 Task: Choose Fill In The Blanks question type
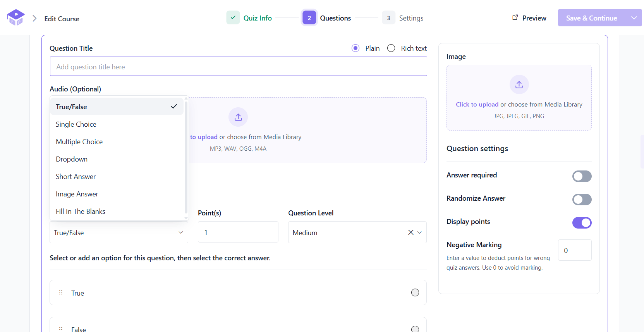click(x=117, y=211)
